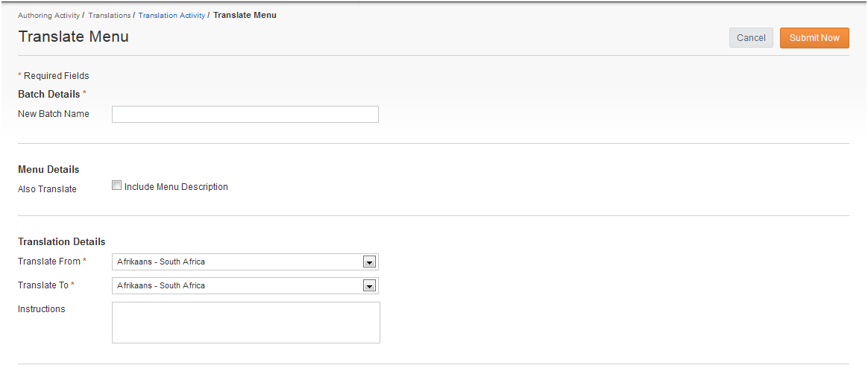Open the Translate To language dropdown
Screen dimensions: 868x374
click(x=245, y=285)
